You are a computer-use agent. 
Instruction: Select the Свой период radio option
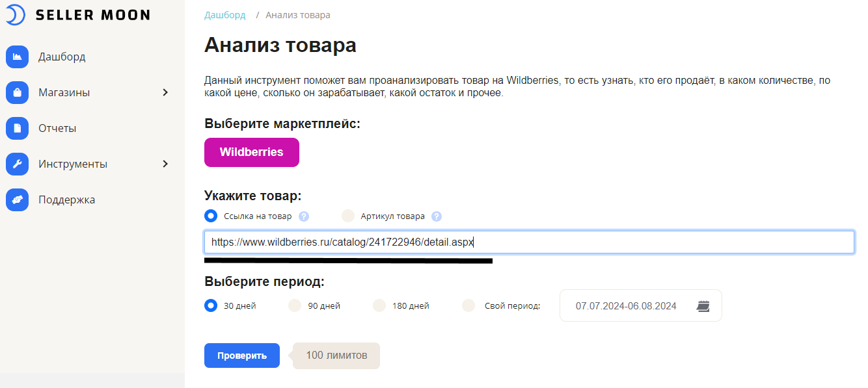tap(468, 305)
